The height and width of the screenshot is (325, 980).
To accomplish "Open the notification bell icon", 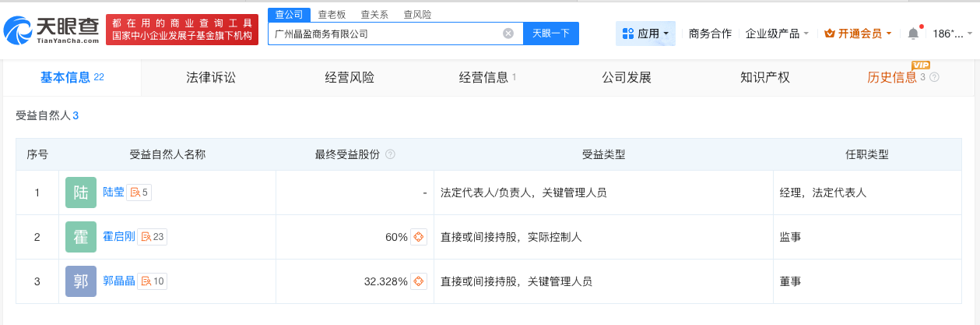I will (x=913, y=34).
